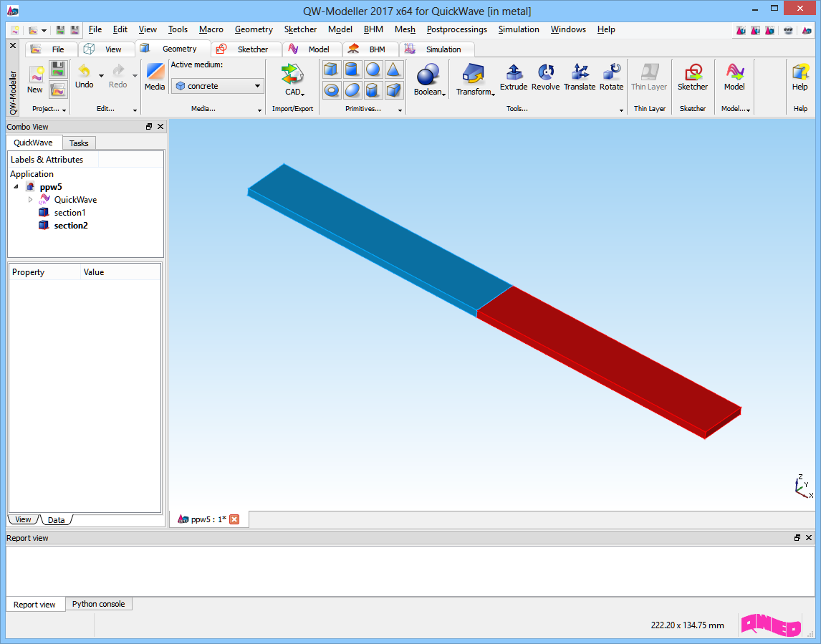The width and height of the screenshot is (821, 644).
Task: Launch Sketcher from ribbon group
Action: 693,77
